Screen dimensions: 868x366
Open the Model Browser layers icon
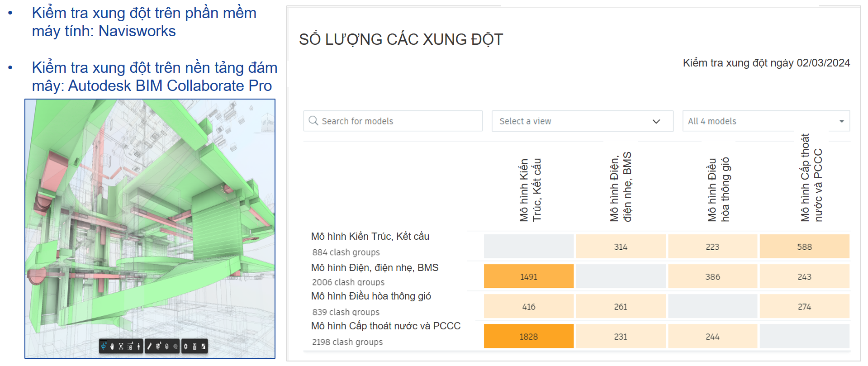[x=166, y=347]
